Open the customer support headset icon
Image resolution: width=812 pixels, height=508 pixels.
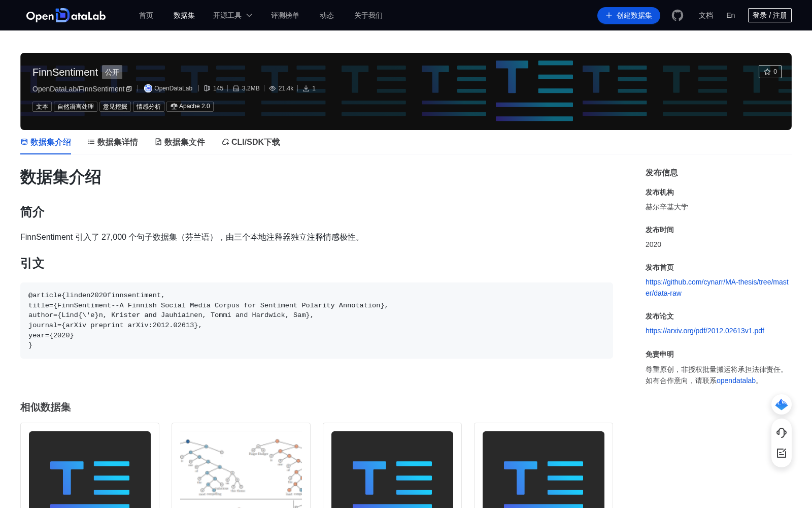782,432
